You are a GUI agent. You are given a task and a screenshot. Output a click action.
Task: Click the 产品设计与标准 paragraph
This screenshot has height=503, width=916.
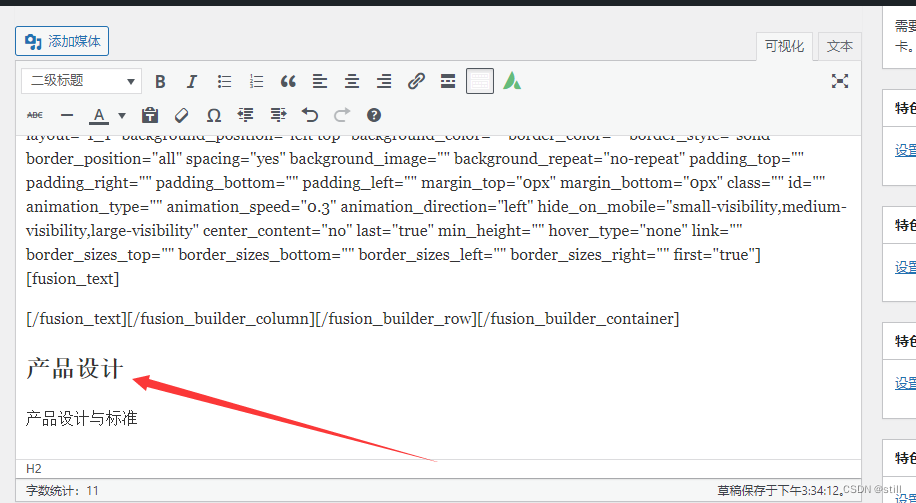click(x=82, y=418)
